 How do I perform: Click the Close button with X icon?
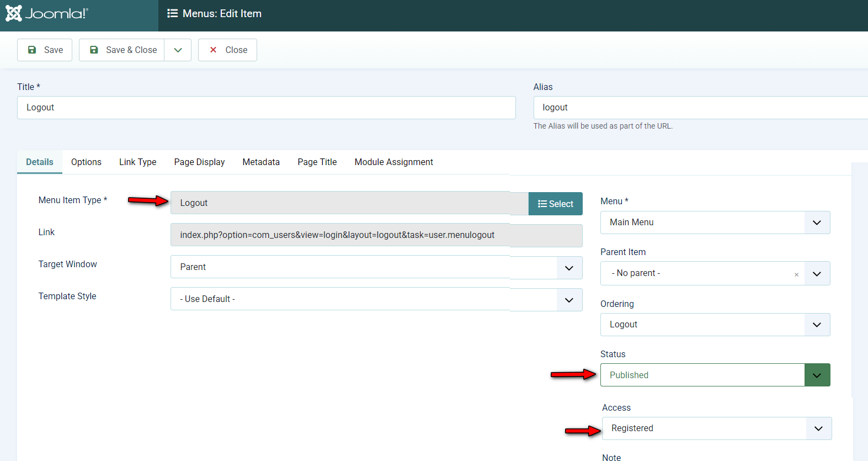click(x=227, y=50)
